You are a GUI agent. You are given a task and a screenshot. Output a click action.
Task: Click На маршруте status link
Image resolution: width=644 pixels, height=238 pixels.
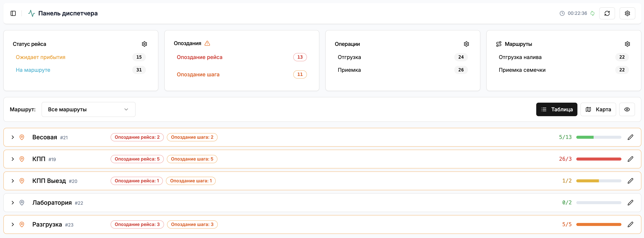point(33,70)
